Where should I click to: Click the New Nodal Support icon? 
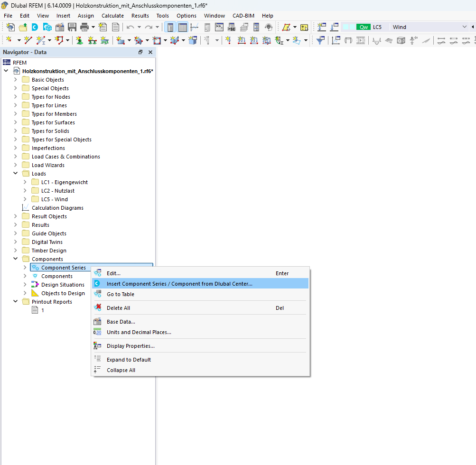coord(80,40)
